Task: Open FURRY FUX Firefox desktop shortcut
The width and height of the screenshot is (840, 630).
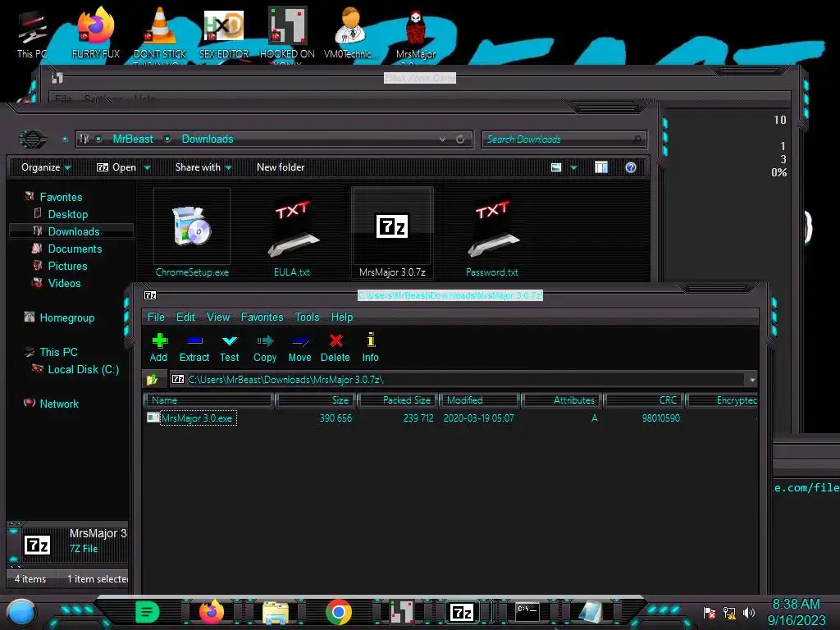Action: tap(96, 33)
